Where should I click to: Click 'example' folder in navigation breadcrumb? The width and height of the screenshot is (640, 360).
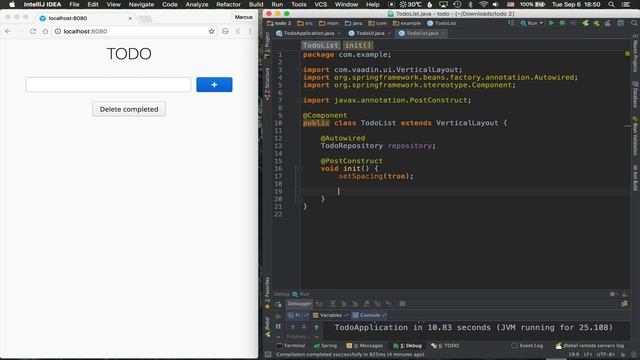click(407, 23)
